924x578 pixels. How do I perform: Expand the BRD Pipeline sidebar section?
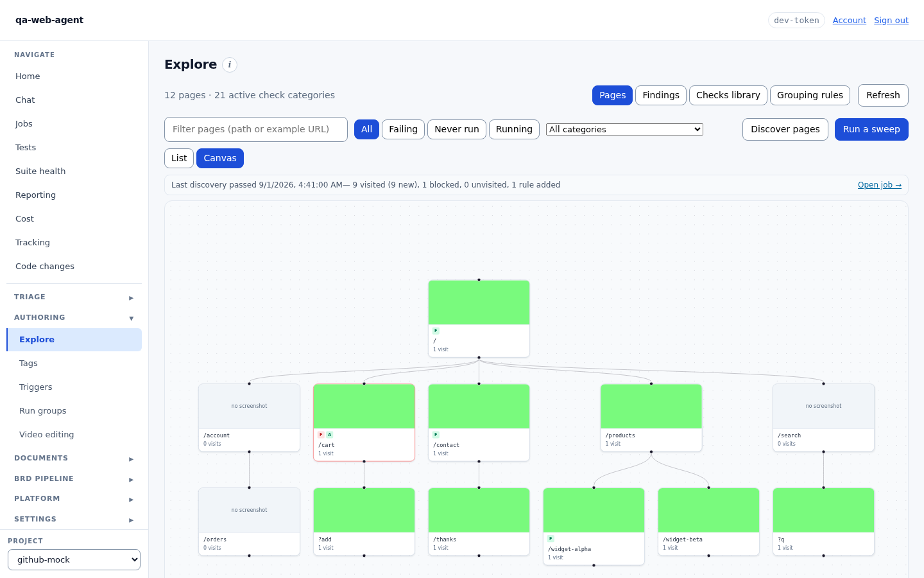[x=74, y=479]
